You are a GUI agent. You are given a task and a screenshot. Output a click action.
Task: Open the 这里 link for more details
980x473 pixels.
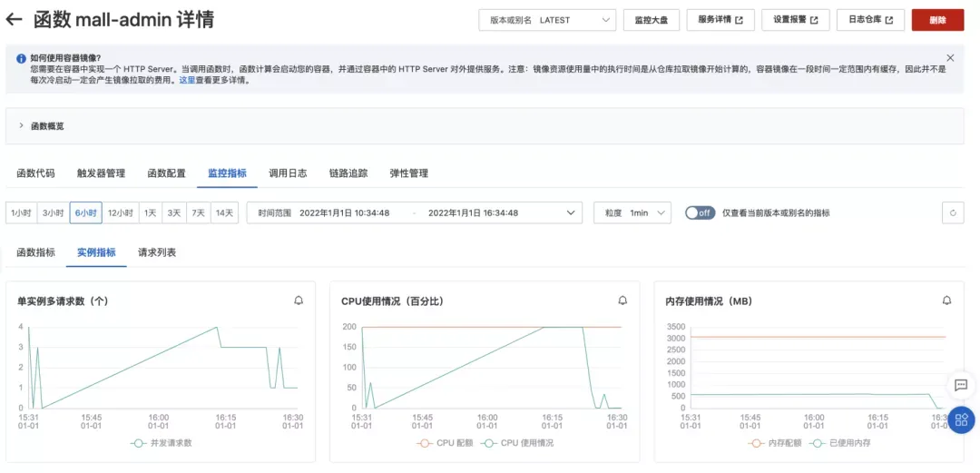click(188, 80)
